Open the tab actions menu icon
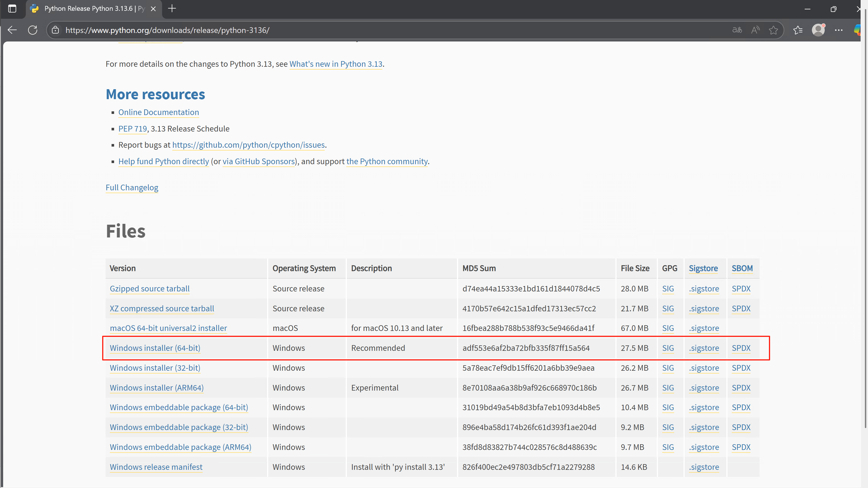Viewport: 868px width, 488px height. coord(12,9)
